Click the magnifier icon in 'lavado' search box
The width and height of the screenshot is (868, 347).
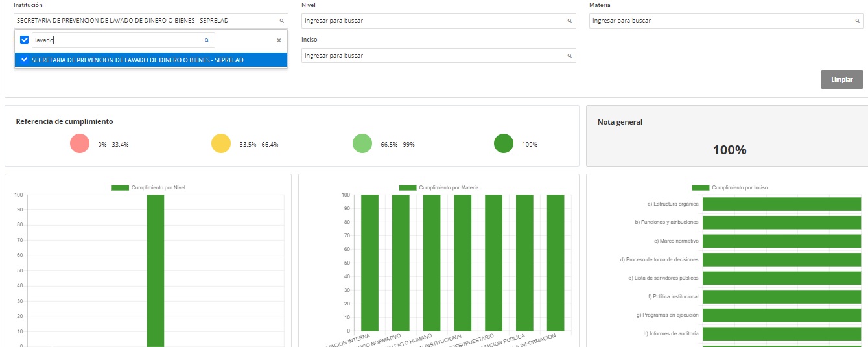(x=207, y=40)
